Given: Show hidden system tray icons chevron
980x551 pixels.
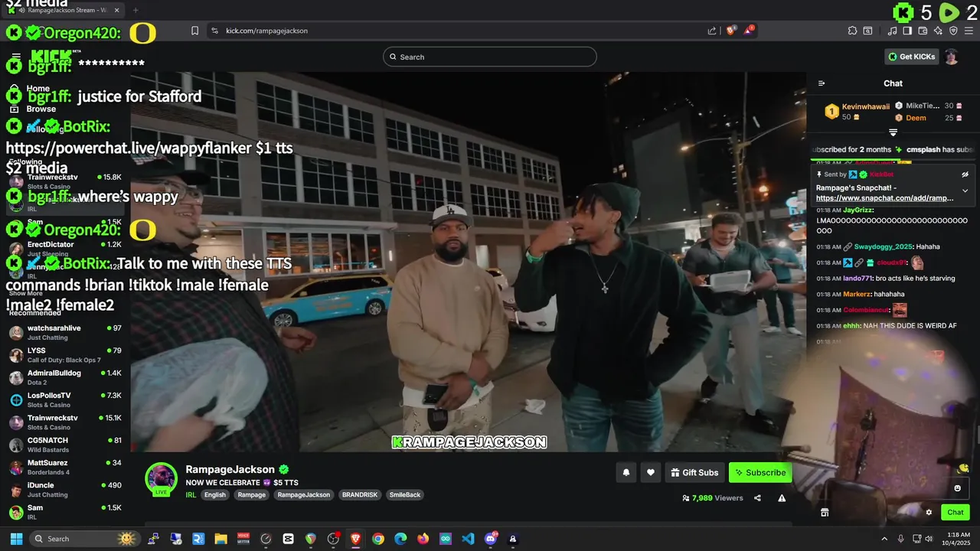Looking at the screenshot, I should 884,539.
